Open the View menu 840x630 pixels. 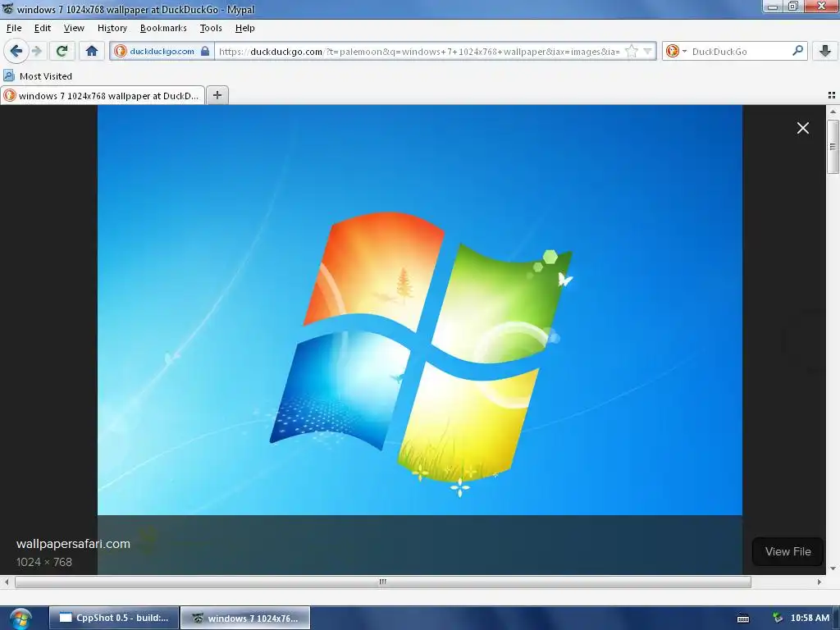point(73,28)
